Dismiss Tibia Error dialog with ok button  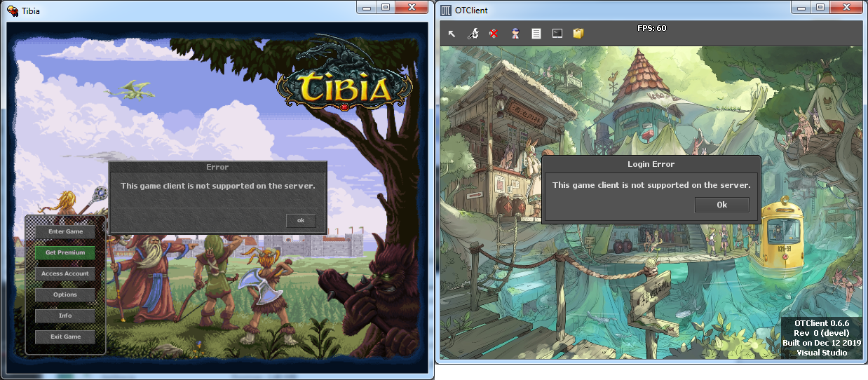(301, 220)
